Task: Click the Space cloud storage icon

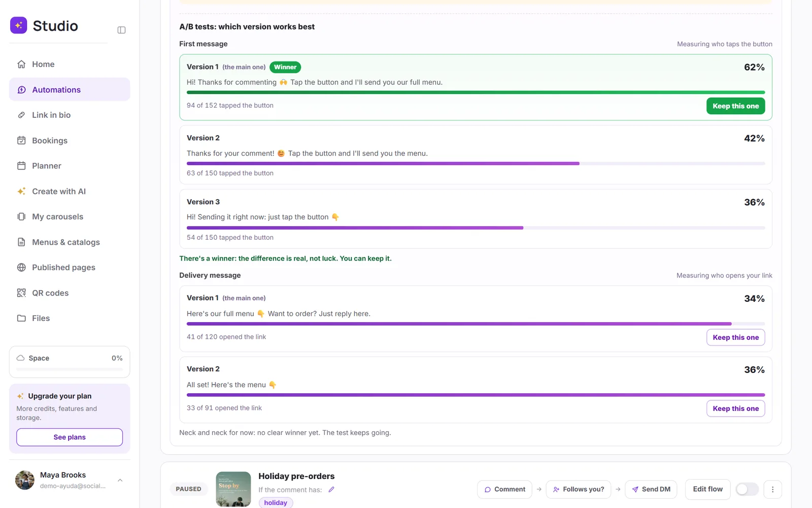Action: tap(20, 358)
